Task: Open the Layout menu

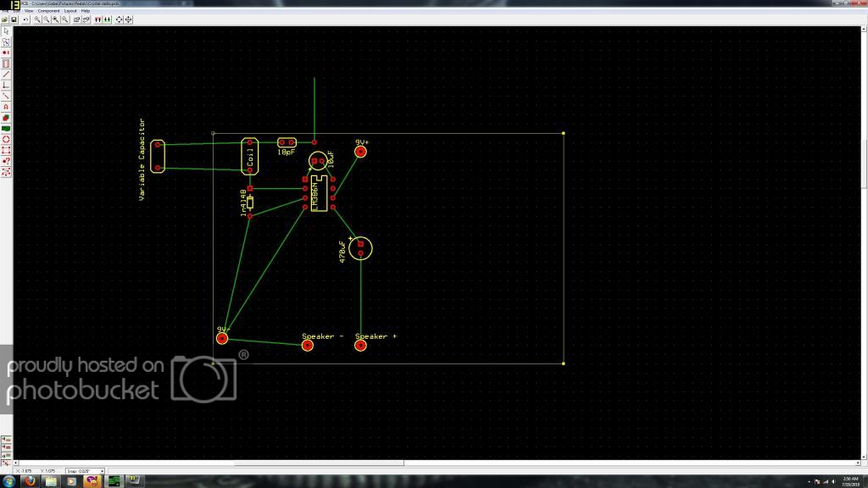Action: (x=70, y=10)
